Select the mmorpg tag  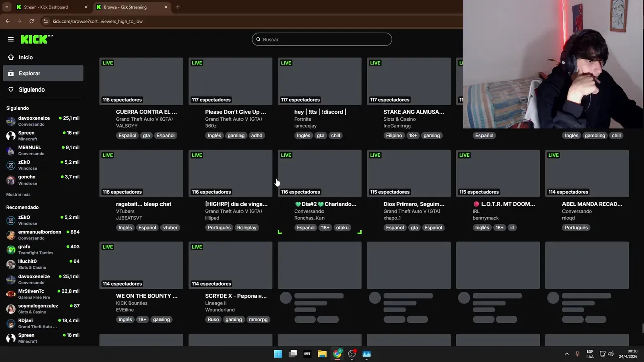click(x=258, y=319)
